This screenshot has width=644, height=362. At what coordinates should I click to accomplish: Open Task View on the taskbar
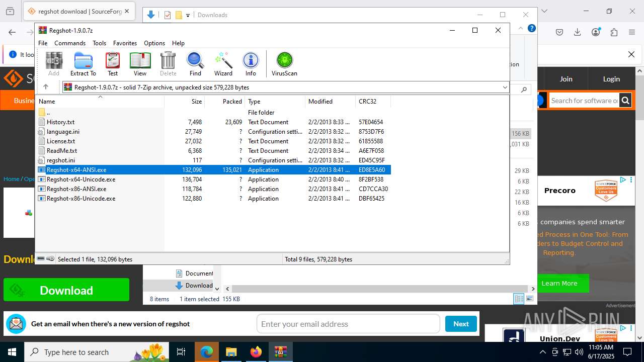(x=181, y=352)
